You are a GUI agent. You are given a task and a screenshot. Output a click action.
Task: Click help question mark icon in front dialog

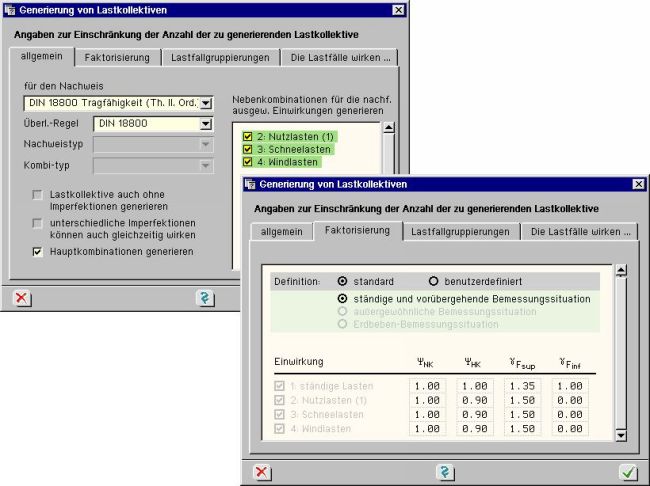[445, 471]
